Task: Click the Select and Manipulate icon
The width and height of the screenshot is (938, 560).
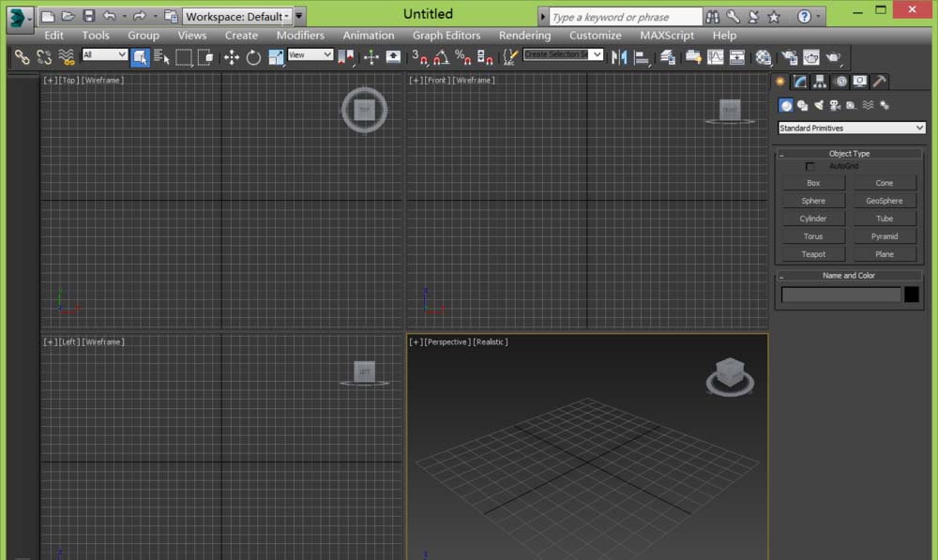Action: (371, 57)
